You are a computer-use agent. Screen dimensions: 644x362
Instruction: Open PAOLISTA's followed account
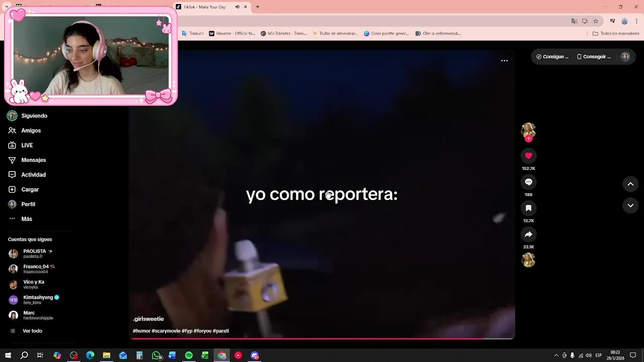(x=31, y=253)
